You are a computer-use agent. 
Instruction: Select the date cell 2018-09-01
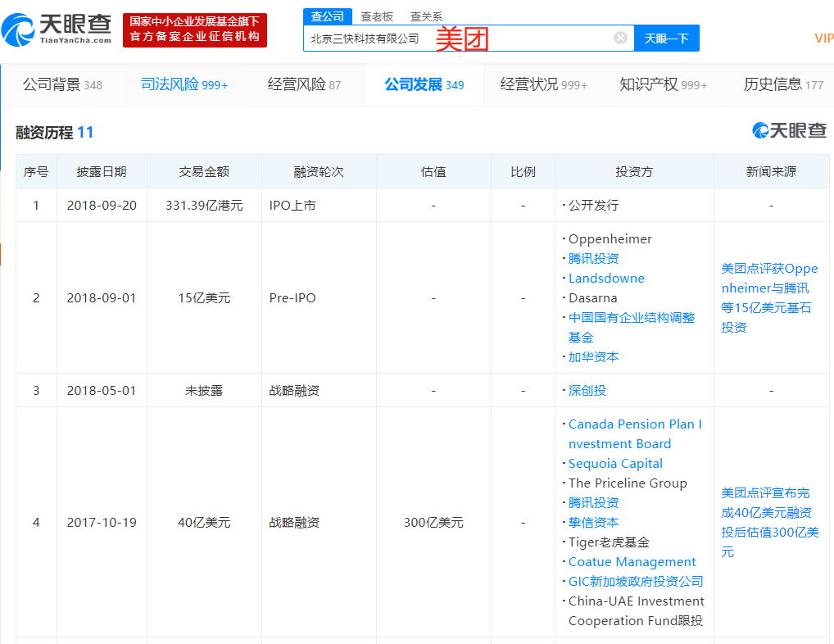pyautogui.click(x=102, y=297)
